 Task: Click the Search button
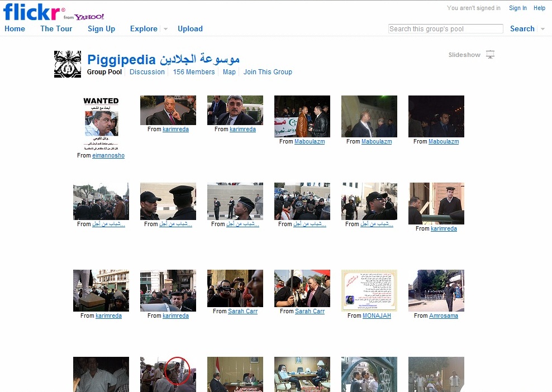pyautogui.click(x=522, y=29)
